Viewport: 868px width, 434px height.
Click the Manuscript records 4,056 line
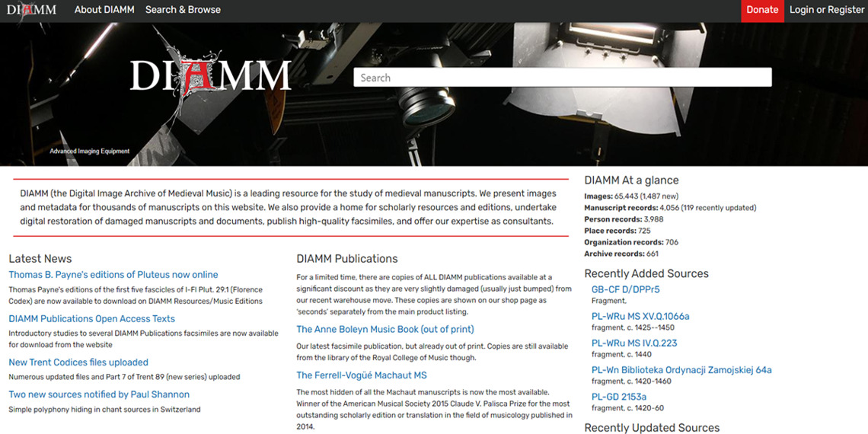click(x=670, y=208)
